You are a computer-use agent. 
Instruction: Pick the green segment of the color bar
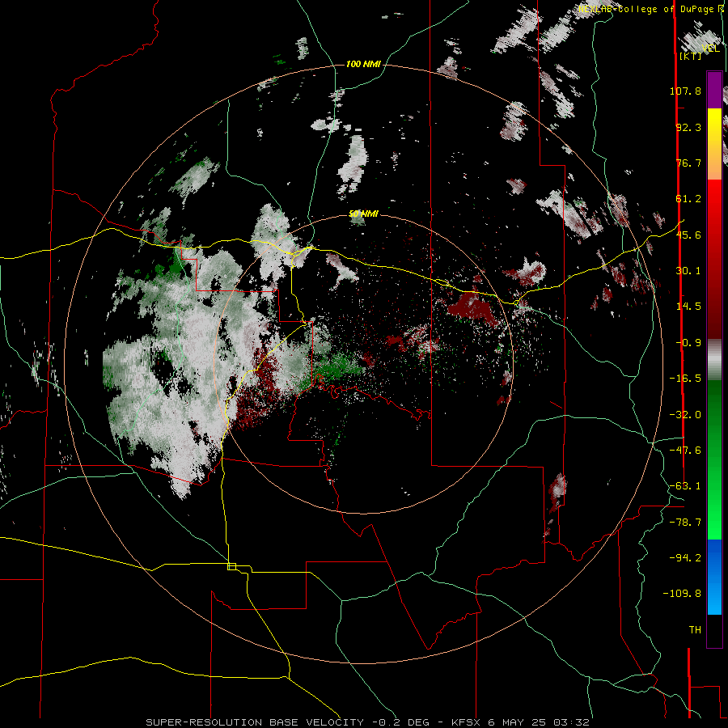tap(714, 459)
